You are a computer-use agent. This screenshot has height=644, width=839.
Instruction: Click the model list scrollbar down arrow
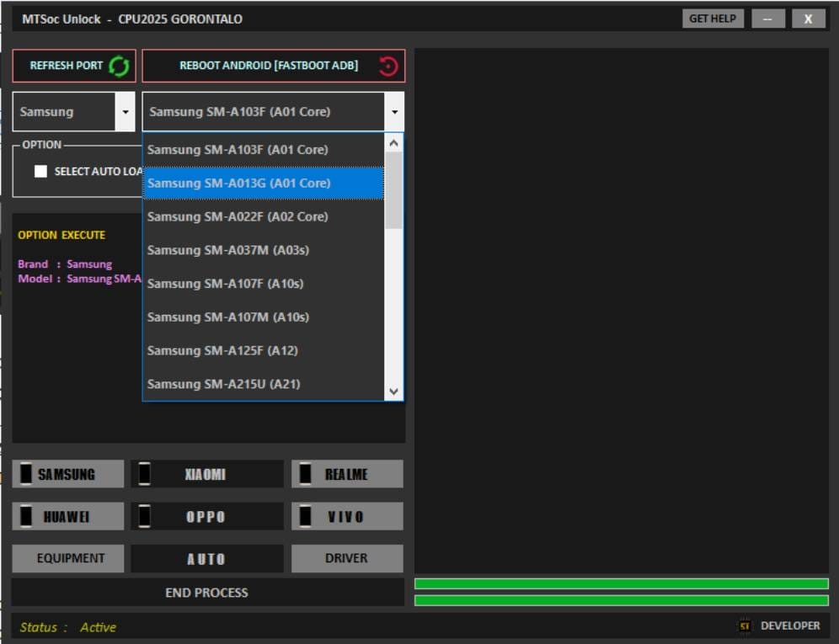393,389
